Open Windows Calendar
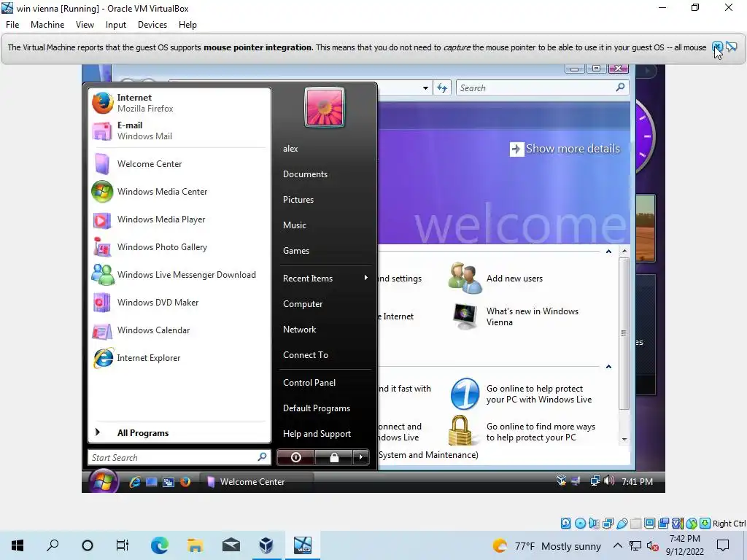Image resolution: width=747 pixels, height=560 pixels. pos(179,330)
